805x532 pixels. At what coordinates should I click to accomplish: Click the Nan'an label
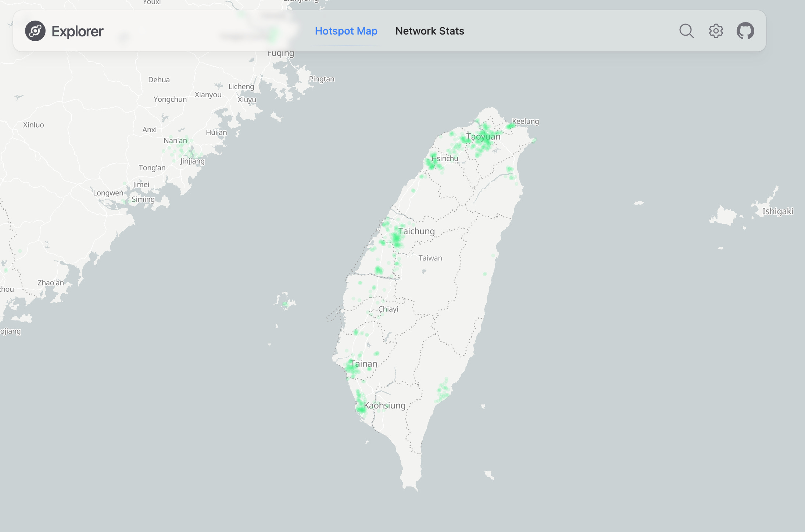coord(175,140)
